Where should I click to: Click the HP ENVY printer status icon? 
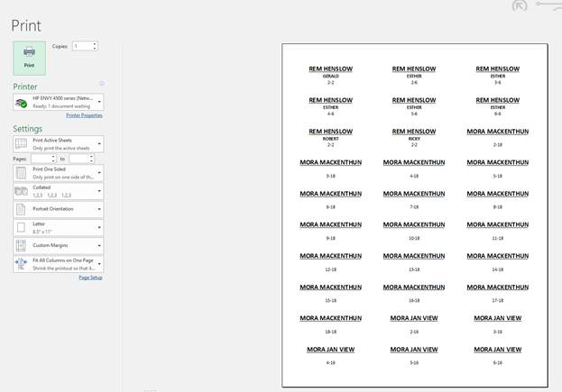[x=22, y=102]
